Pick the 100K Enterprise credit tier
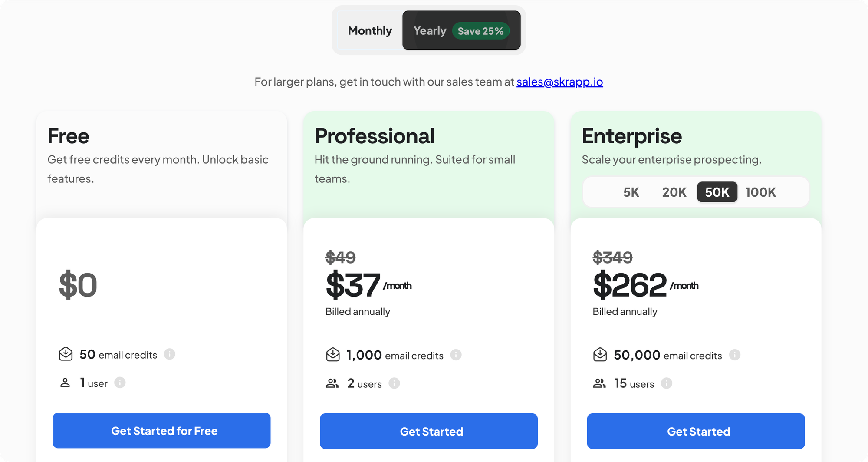Image resolution: width=868 pixels, height=462 pixels. coord(760,192)
